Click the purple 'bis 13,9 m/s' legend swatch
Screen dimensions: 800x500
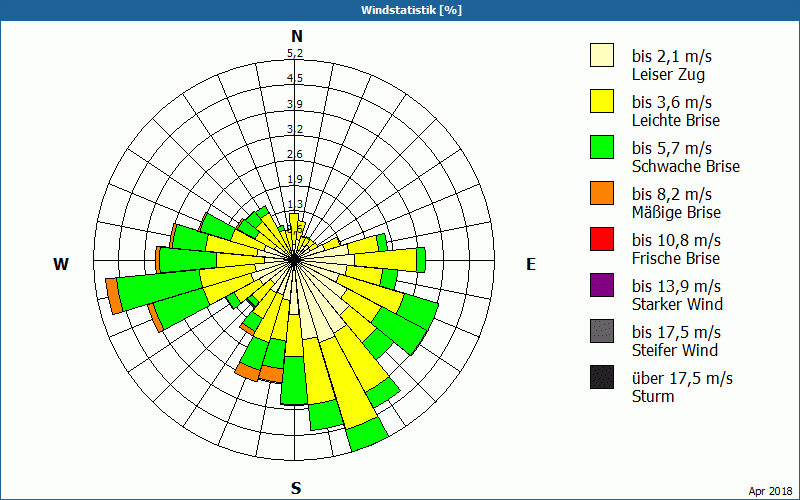(x=602, y=285)
